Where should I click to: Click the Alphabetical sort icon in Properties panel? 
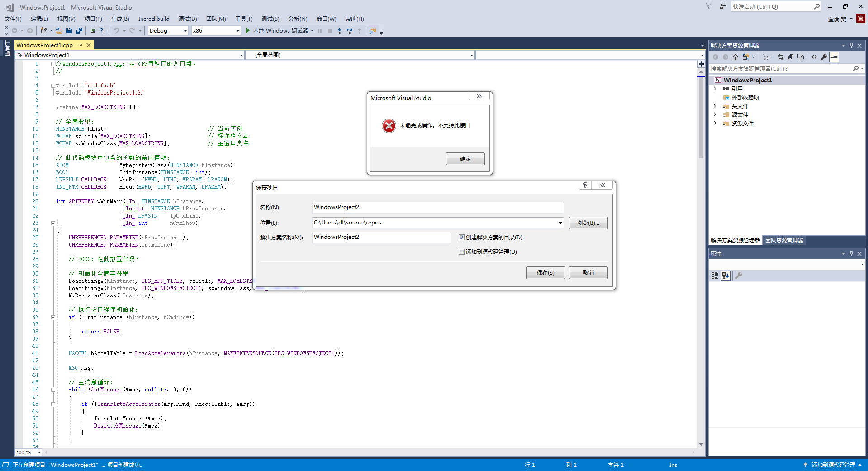pyautogui.click(x=726, y=276)
